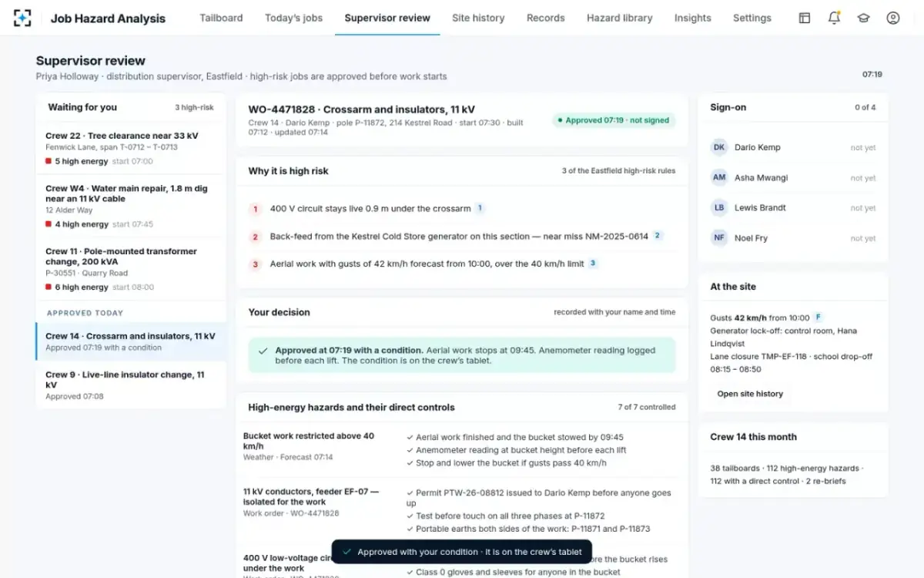Click '4 high energy' on Crew W4
Image resolution: width=924 pixels, height=578 pixels.
pos(82,224)
